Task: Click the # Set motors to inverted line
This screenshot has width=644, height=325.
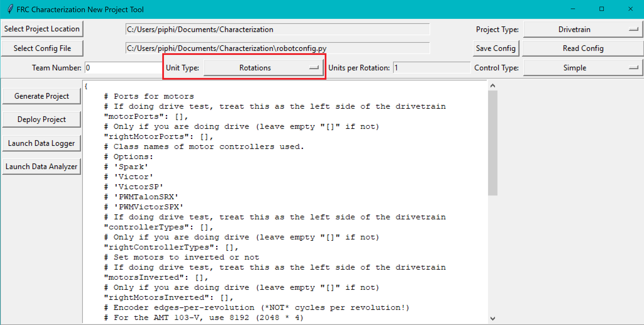Action: [x=182, y=257]
